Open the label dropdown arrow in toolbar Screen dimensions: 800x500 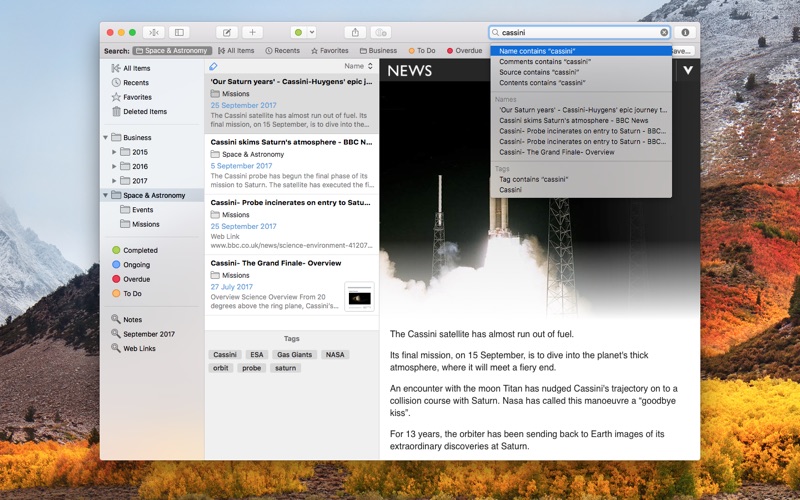tap(312, 32)
